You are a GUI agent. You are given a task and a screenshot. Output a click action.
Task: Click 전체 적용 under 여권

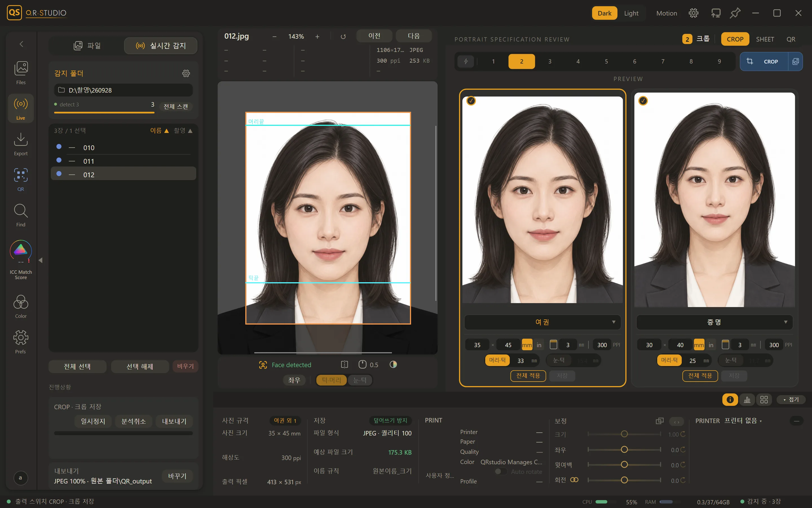[528, 376]
